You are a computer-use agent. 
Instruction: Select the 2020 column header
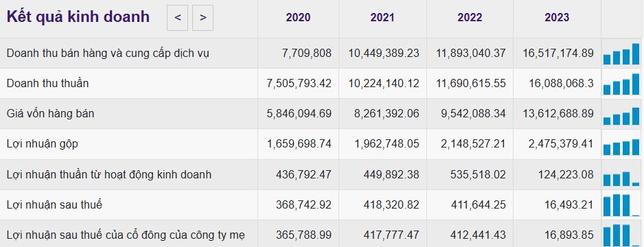(298, 17)
